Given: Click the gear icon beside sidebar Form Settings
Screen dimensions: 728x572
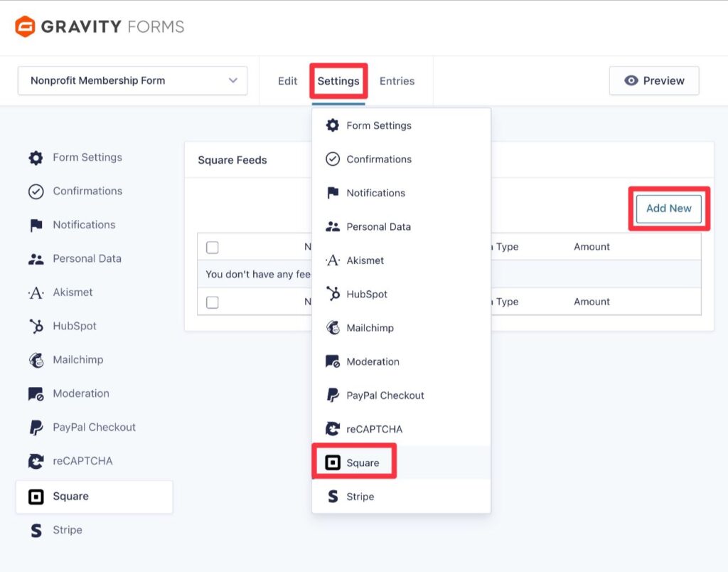Looking at the screenshot, I should tap(36, 158).
